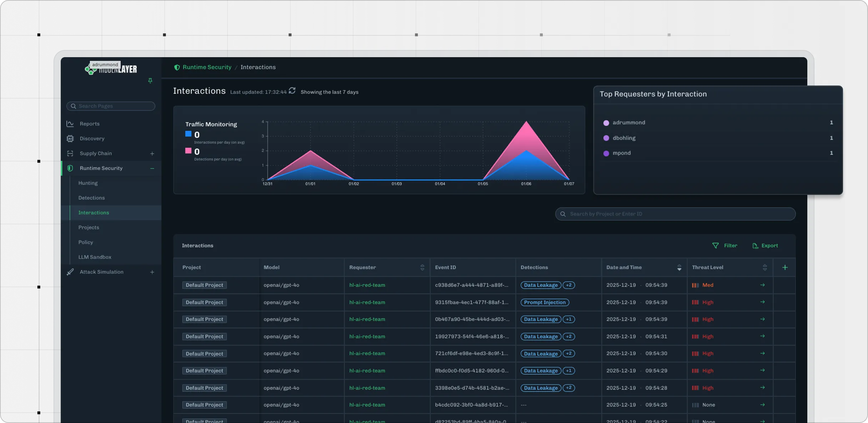The image size is (868, 423).
Task: Click the Search by Project field
Action: (x=675, y=214)
